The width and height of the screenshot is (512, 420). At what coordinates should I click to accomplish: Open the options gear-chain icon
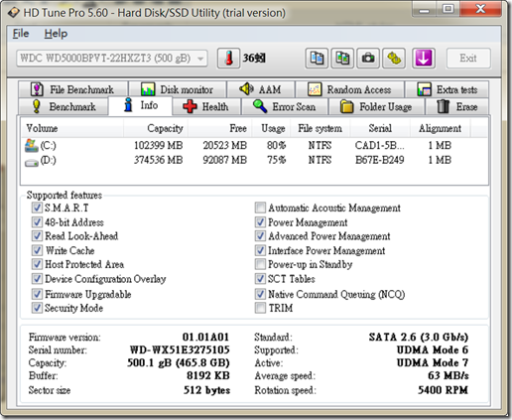[x=394, y=59]
